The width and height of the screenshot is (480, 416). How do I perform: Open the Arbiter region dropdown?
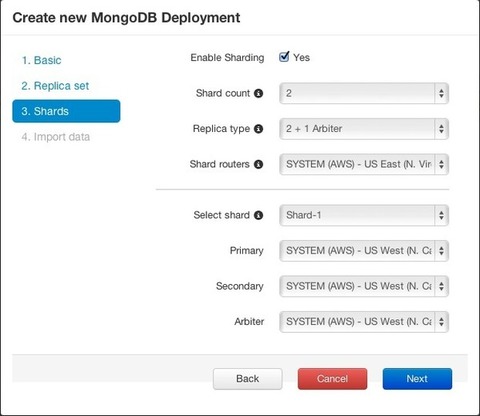[x=364, y=322]
